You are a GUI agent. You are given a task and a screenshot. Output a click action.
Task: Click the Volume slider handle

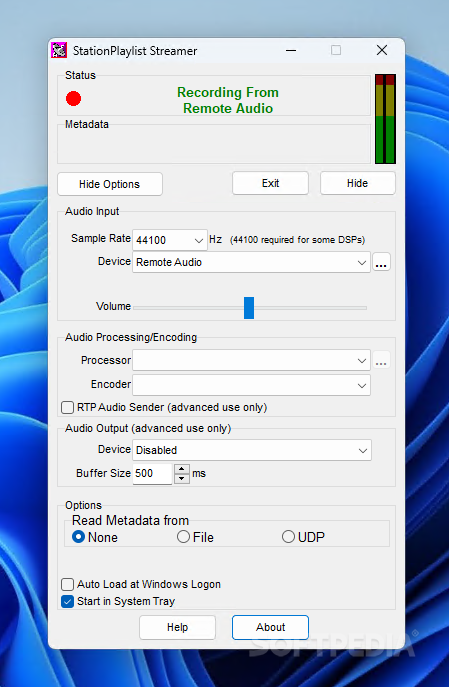[249, 308]
